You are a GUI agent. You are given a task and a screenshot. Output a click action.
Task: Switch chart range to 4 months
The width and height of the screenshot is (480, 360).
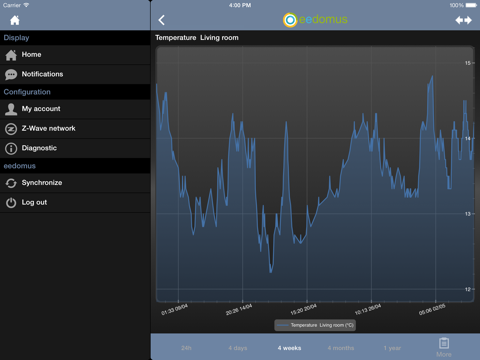(341, 348)
